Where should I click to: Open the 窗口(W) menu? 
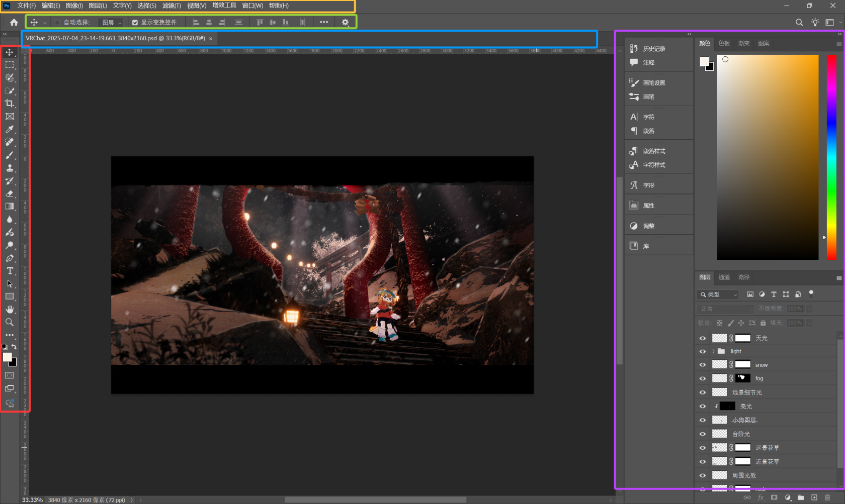coord(252,6)
